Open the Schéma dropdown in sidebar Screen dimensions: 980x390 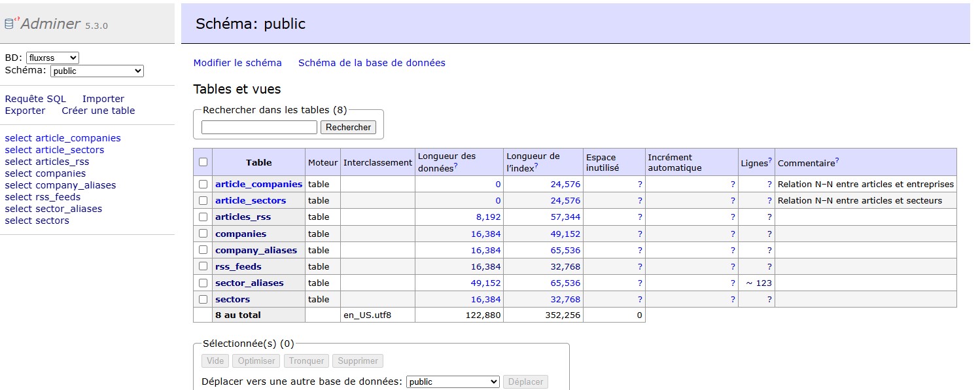97,71
